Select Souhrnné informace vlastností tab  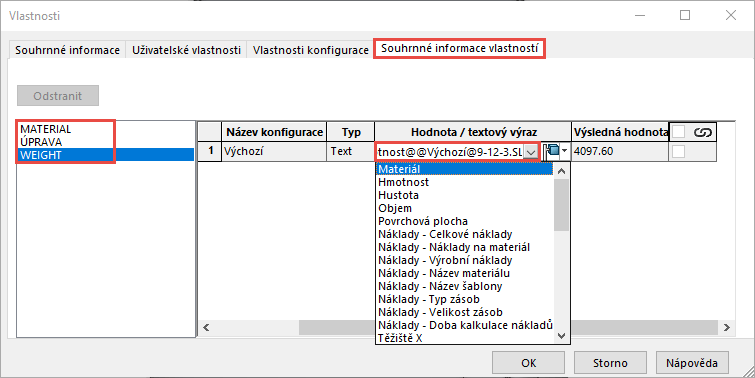[459, 49]
